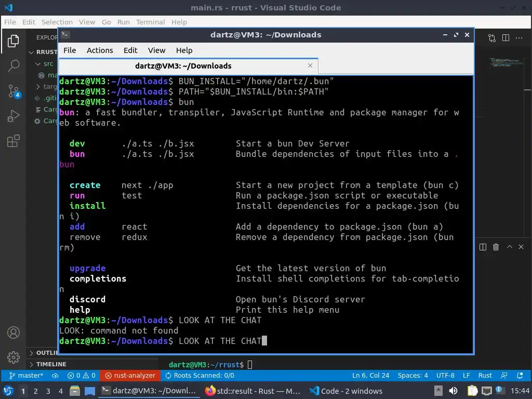532x399 pixels.
Task: Expand the target folder in explorer
Action: [46, 87]
